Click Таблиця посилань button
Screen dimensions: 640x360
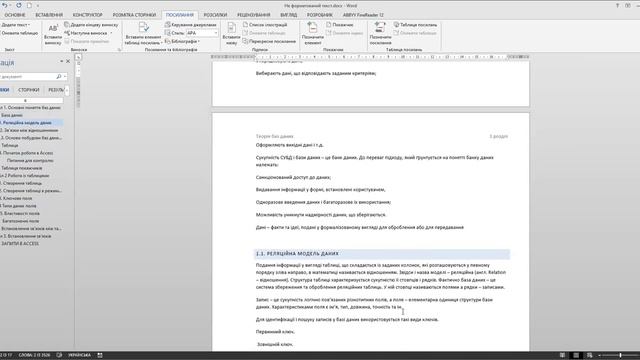click(x=415, y=25)
